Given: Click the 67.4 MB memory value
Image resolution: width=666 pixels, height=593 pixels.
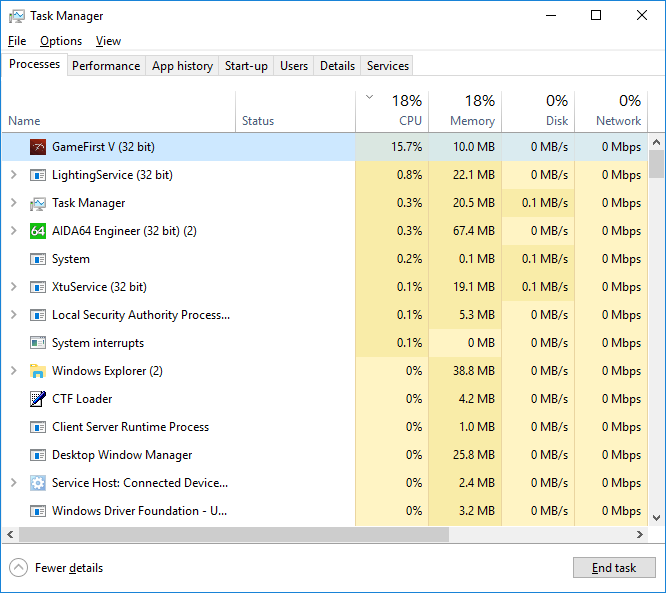Looking at the screenshot, I should (474, 231).
